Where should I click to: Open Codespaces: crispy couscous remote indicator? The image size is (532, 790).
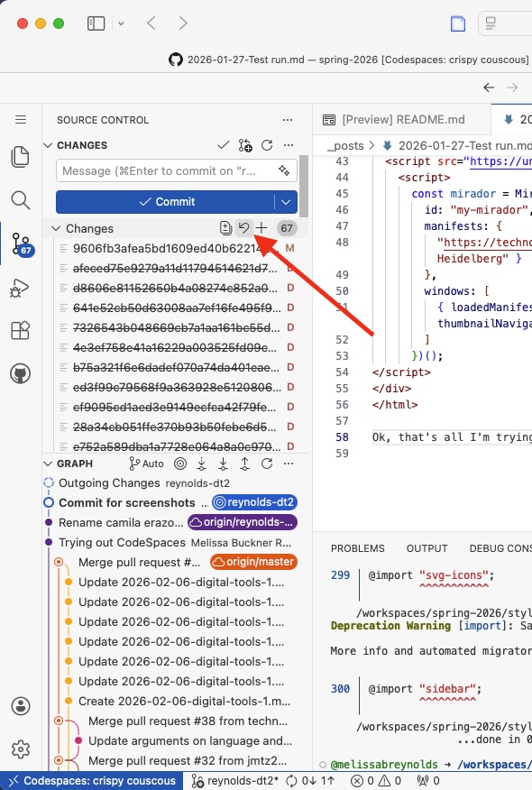click(91, 781)
